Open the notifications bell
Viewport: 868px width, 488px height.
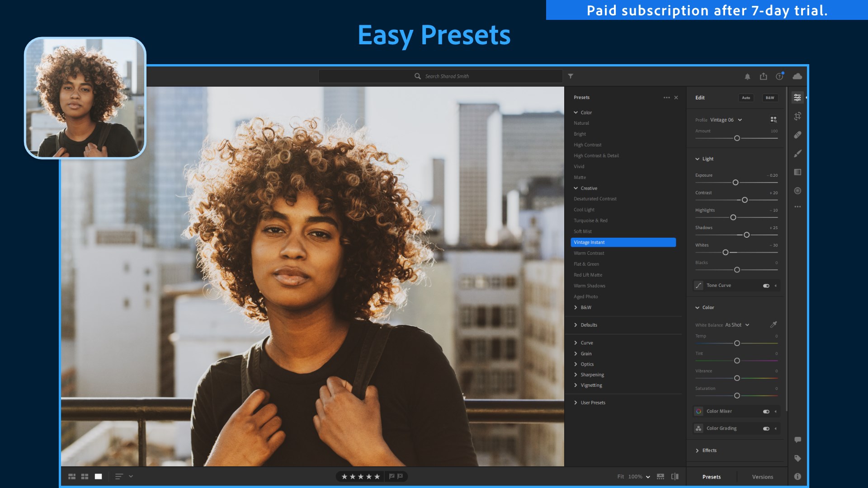(747, 76)
